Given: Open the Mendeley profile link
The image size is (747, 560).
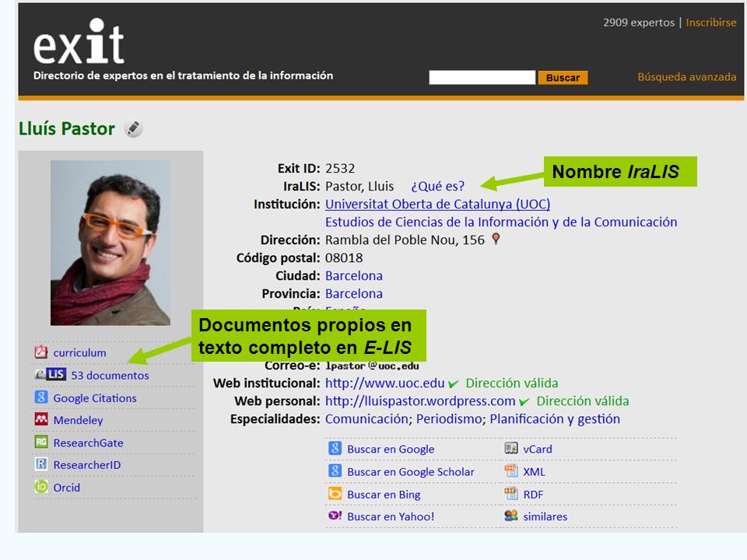Looking at the screenshot, I should [78, 421].
